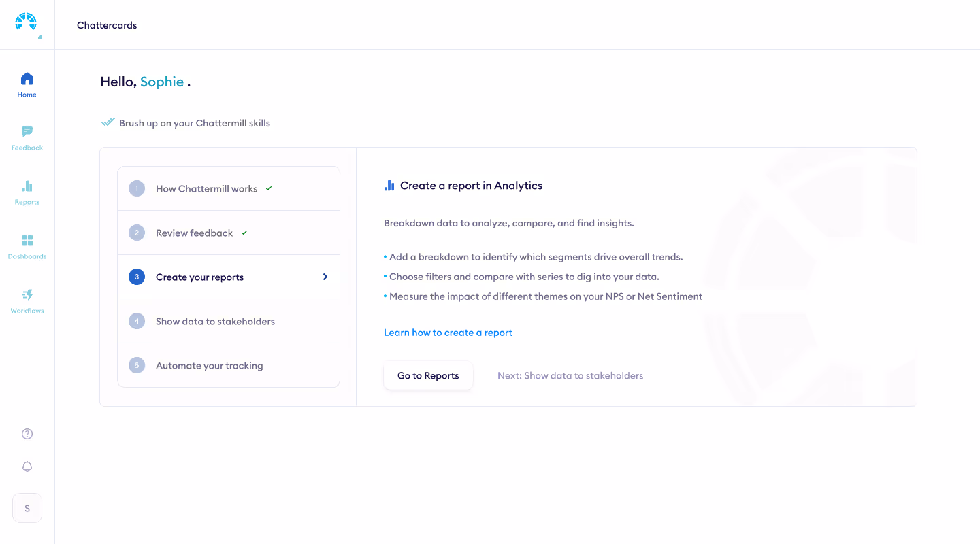This screenshot has width=980, height=544.
Task: Click the Breakdown data to analyze description
Action: point(509,223)
